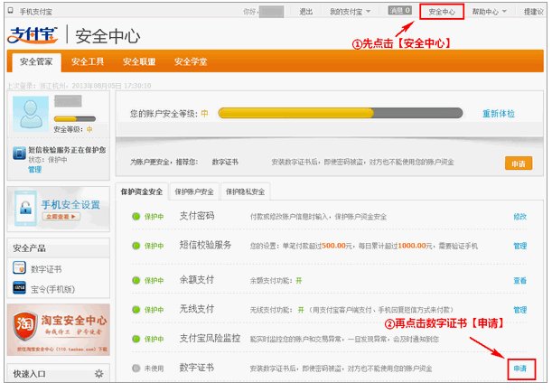Click 修改 for 支付密码
Viewport: 552px width, 392px height.
519,217
